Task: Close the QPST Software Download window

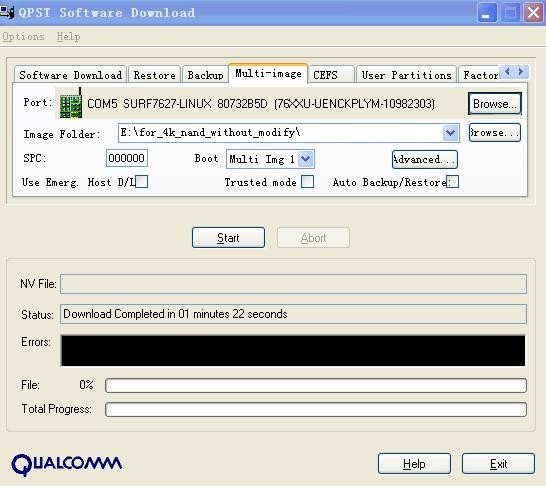Action: pos(533,13)
